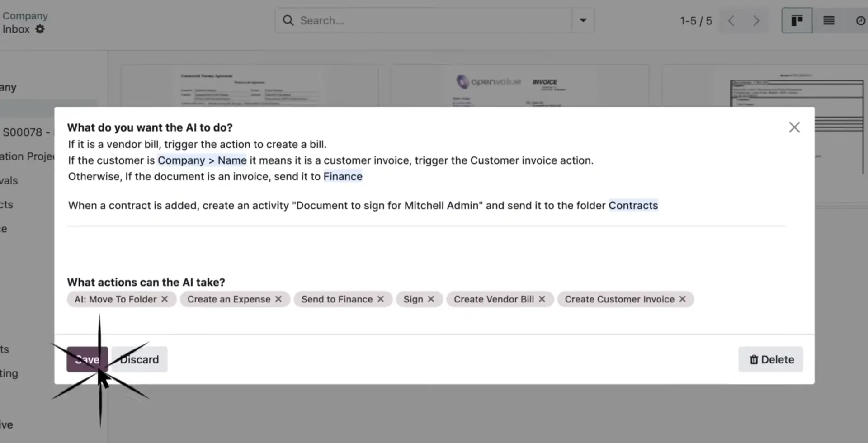Save the AI instructions
The width and height of the screenshot is (868, 443).
pos(87,359)
